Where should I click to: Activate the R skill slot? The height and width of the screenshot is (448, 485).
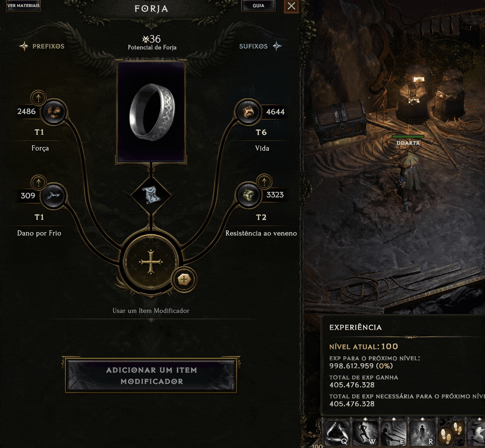click(x=423, y=433)
